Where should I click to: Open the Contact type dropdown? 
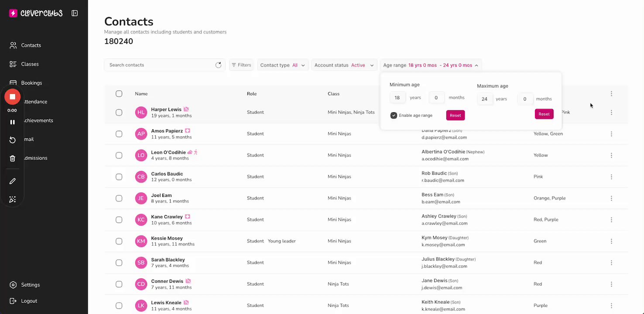(x=282, y=65)
